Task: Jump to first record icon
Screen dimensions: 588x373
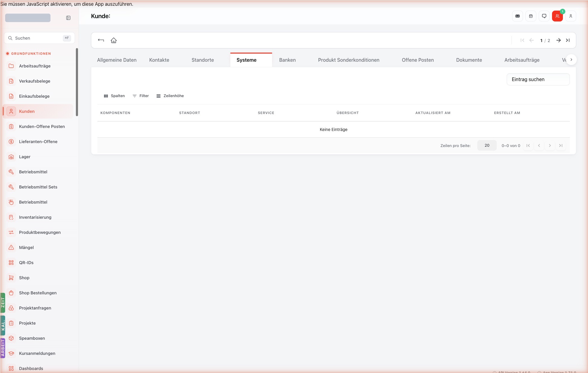Action: click(x=522, y=40)
